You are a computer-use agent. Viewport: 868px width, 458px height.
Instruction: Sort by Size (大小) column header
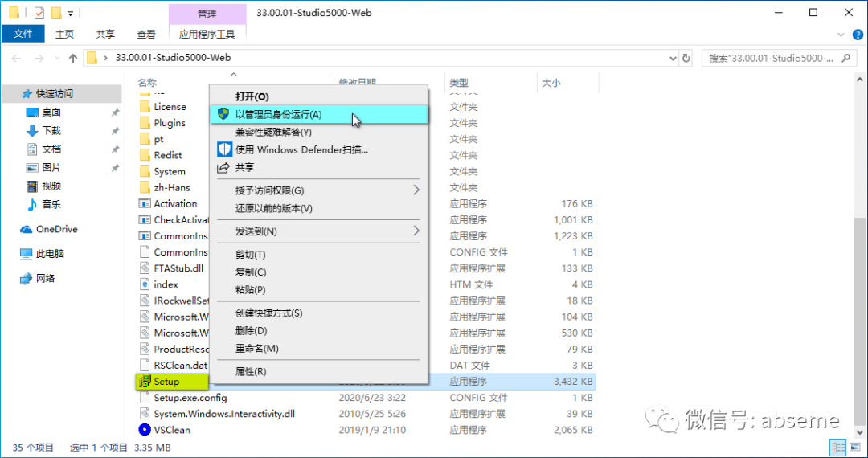pos(551,83)
